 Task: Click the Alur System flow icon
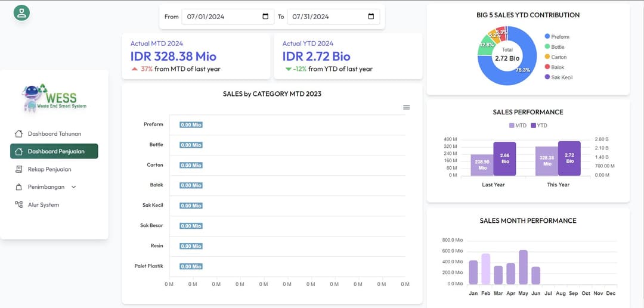point(18,205)
